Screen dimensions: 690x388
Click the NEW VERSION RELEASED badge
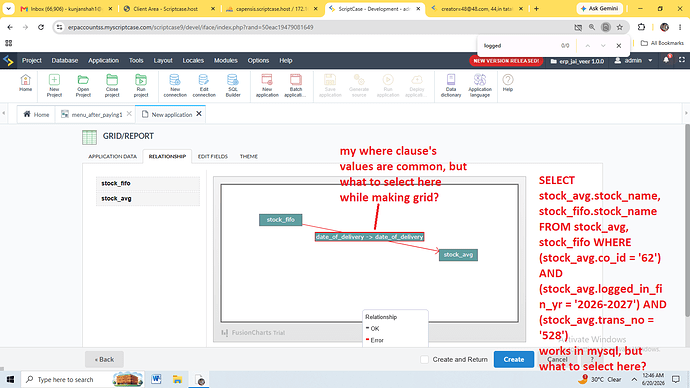tap(506, 61)
